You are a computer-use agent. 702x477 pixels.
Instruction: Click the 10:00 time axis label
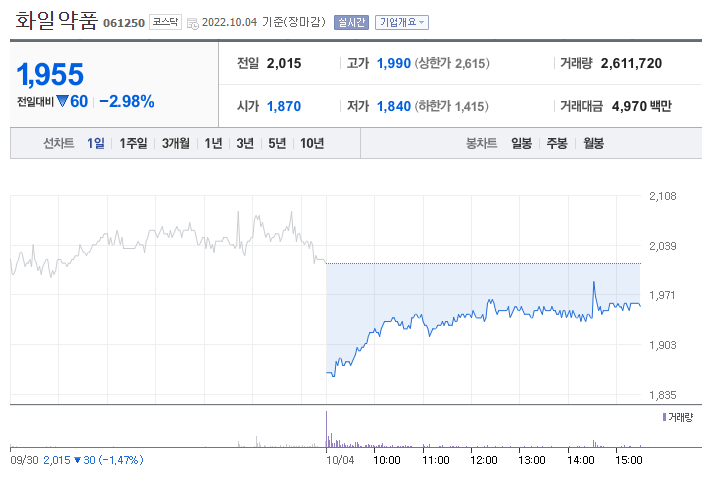(387, 460)
